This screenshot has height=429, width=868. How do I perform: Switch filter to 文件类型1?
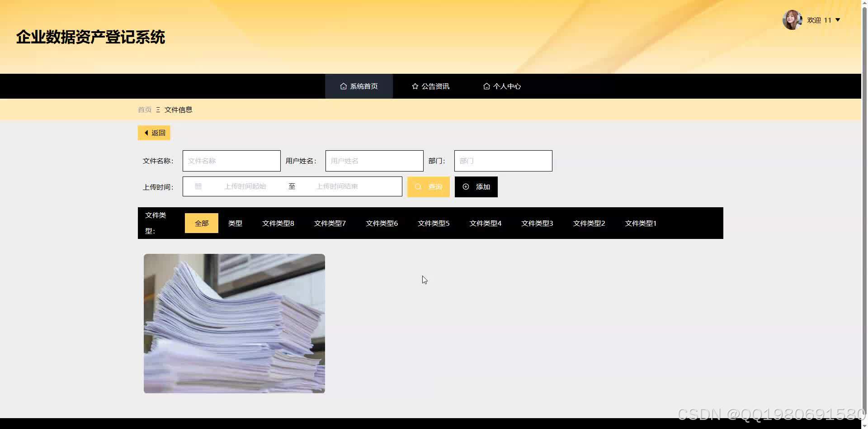[641, 223]
